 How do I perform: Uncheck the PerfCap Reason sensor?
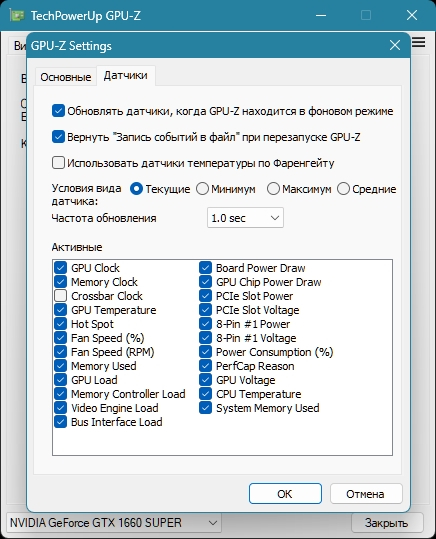(x=206, y=366)
